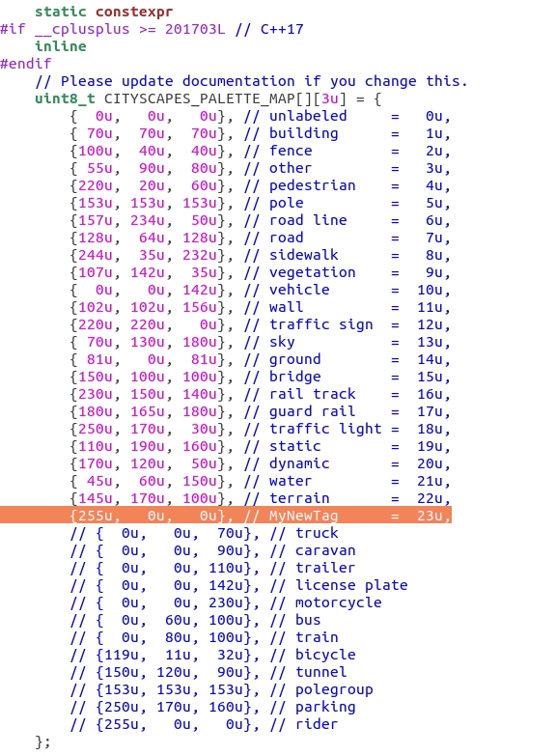
Task: Click the 23u index in highlighted line
Action: pos(430,516)
